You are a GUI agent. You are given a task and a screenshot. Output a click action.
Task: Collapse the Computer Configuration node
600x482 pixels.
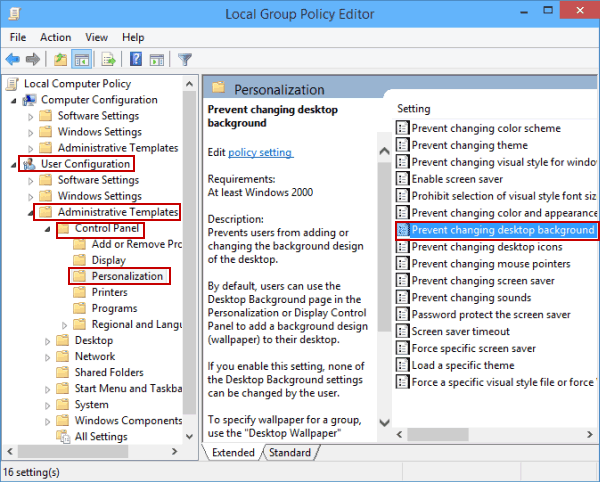pos(14,101)
